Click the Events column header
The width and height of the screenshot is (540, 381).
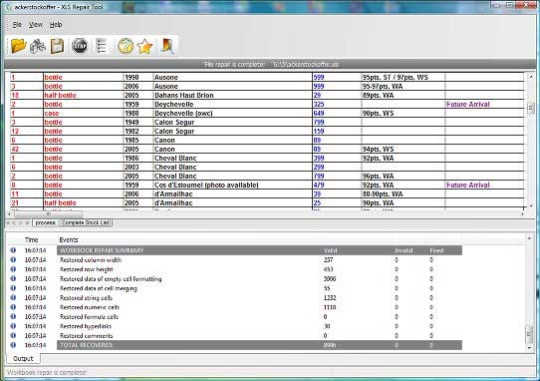(69, 240)
